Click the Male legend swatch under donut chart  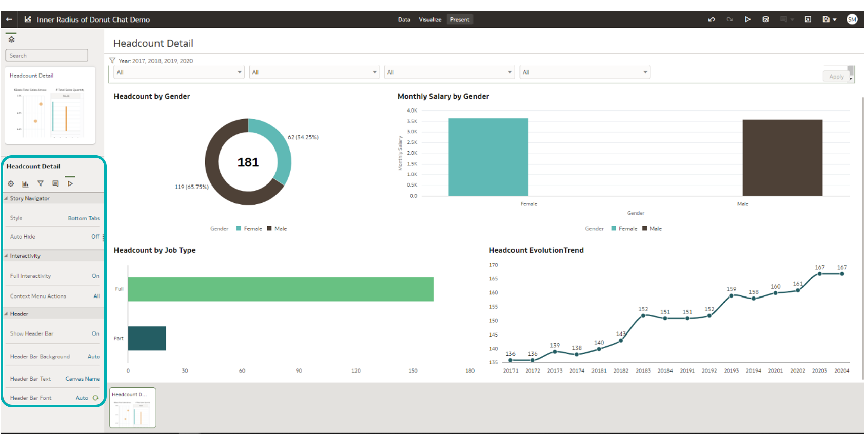tap(269, 229)
